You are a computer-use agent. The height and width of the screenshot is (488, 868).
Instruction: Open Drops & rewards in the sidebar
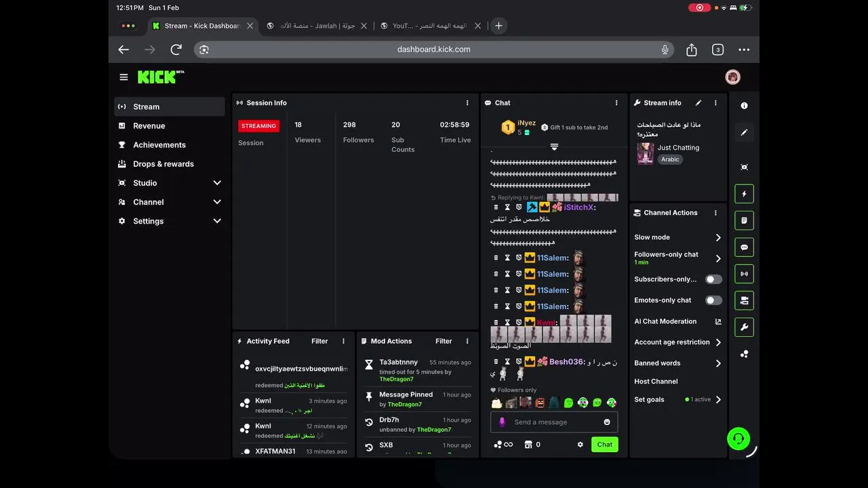click(x=170, y=164)
